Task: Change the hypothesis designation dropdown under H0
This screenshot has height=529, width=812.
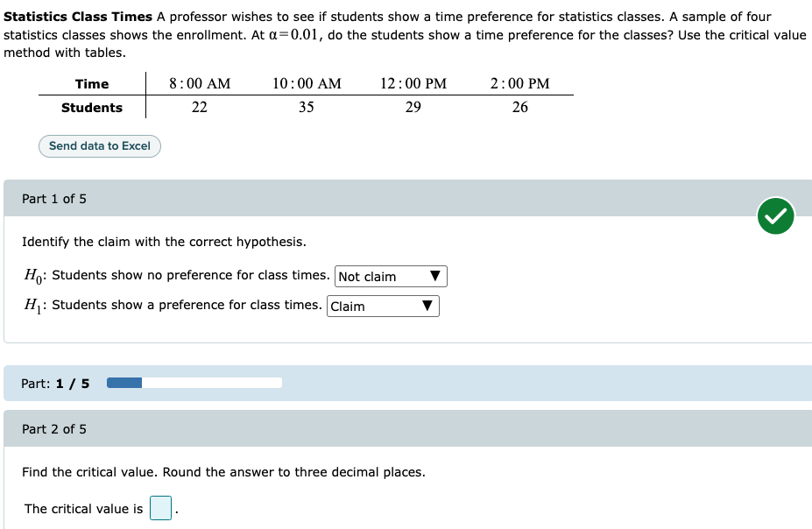Action: 390,276
